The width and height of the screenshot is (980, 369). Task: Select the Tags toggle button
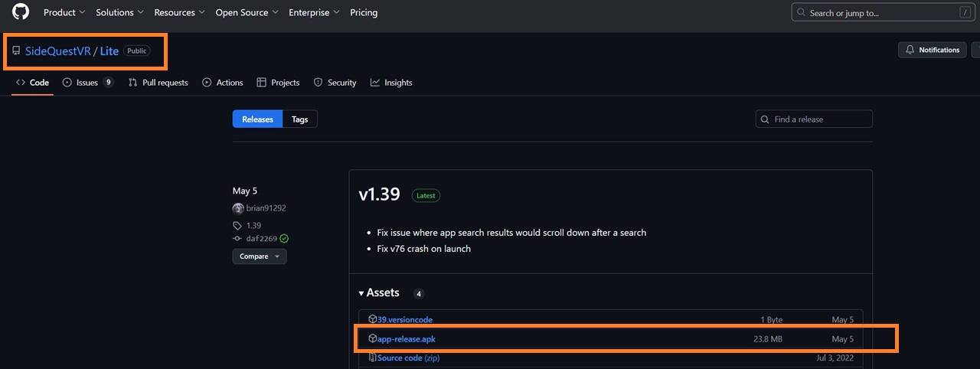pyautogui.click(x=300, y=119)
